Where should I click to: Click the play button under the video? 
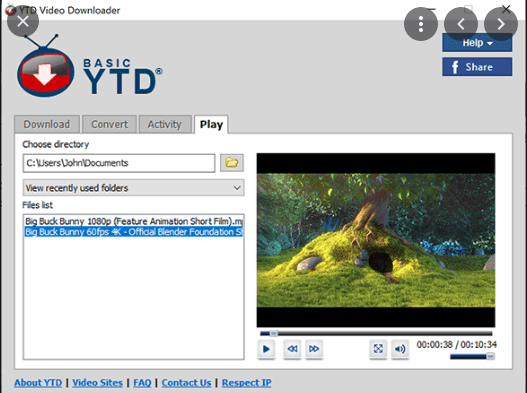click(x=266, y=349)
